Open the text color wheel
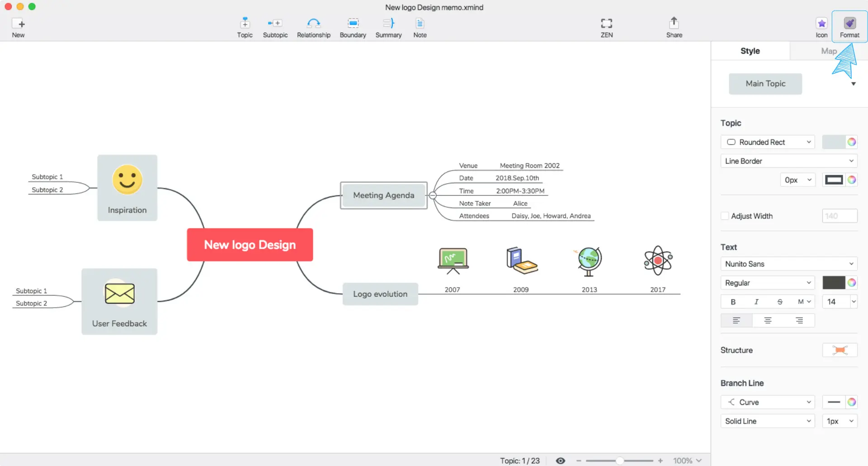 852,283
